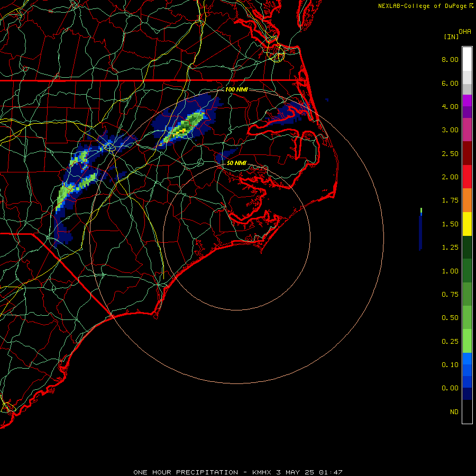Pick the white swatch in the color scale
476x476 pixels.
[x=467, y=59]
